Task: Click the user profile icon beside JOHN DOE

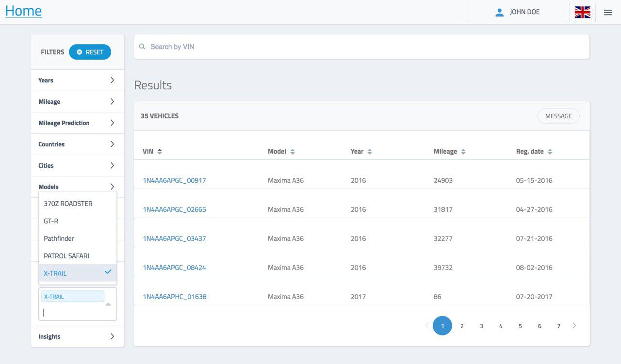Action: tap(499, 13)
